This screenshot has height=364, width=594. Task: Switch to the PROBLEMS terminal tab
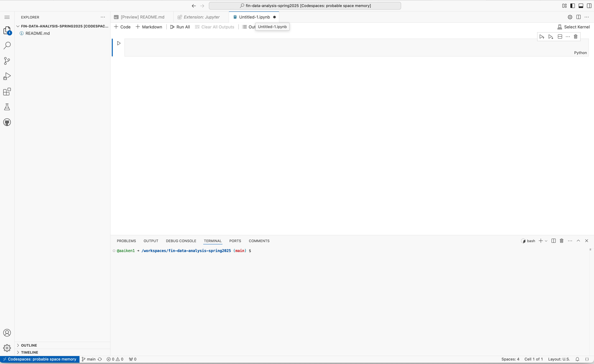(x=126, y=241)
